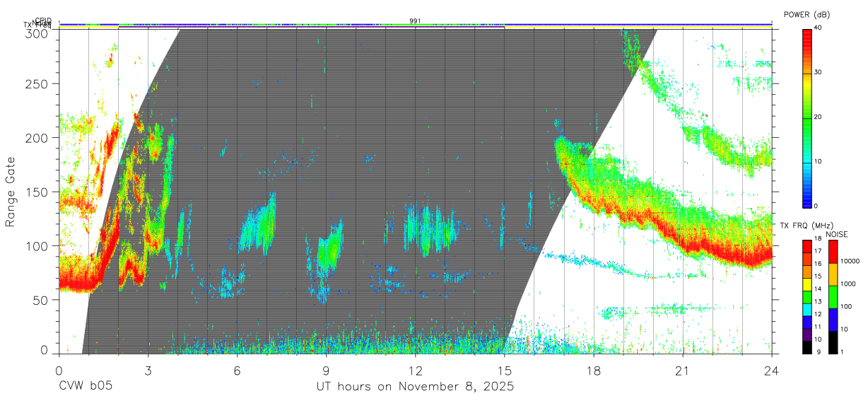Click the 15 tick on UT hours axis
868x401 pixels.
pos(505,369)
